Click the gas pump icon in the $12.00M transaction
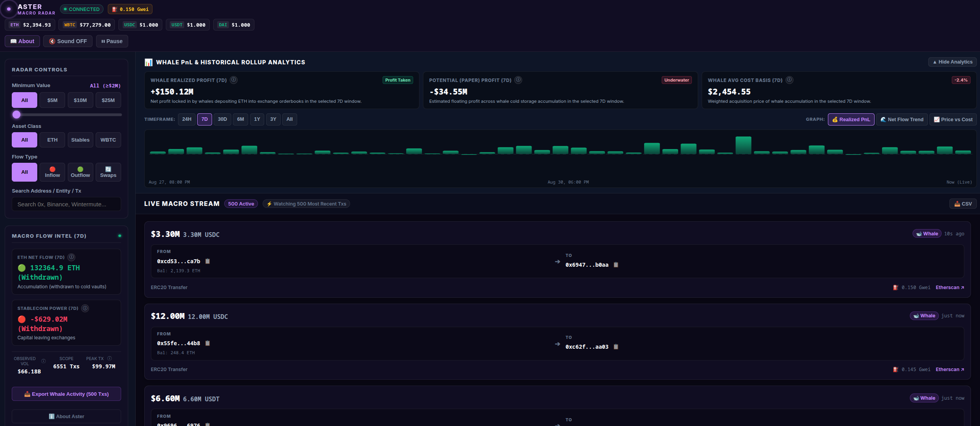Image resolution: width=980 pixels, height=426 pixels. point(895,370)
